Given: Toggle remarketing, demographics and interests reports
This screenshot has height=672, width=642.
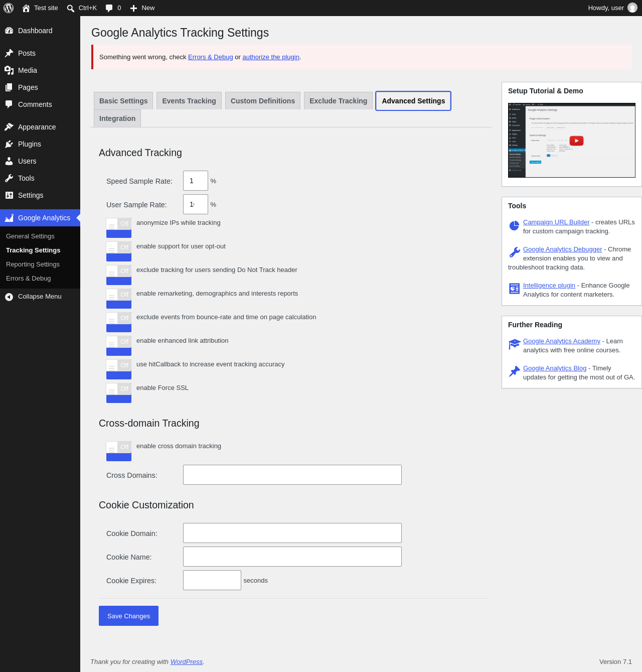Looking at the screenshot, I should [x=119, y=299].
